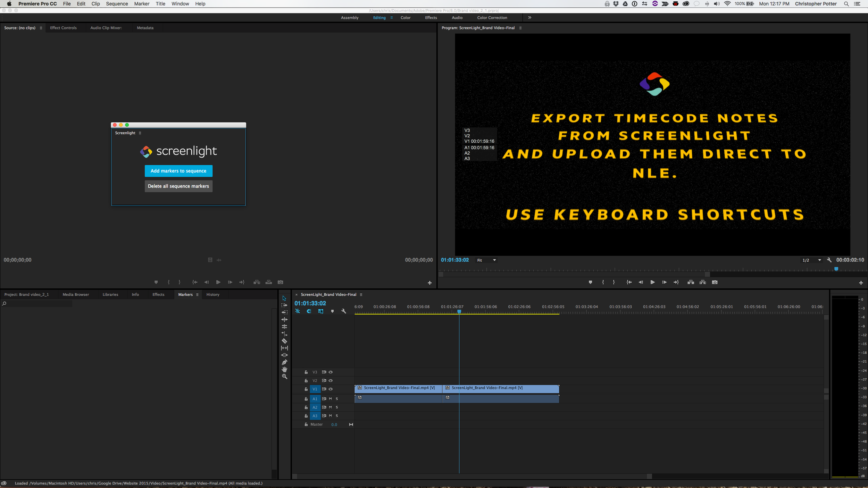Hide the V2 track output eye
868x488 pixels.
click(331, 381)
